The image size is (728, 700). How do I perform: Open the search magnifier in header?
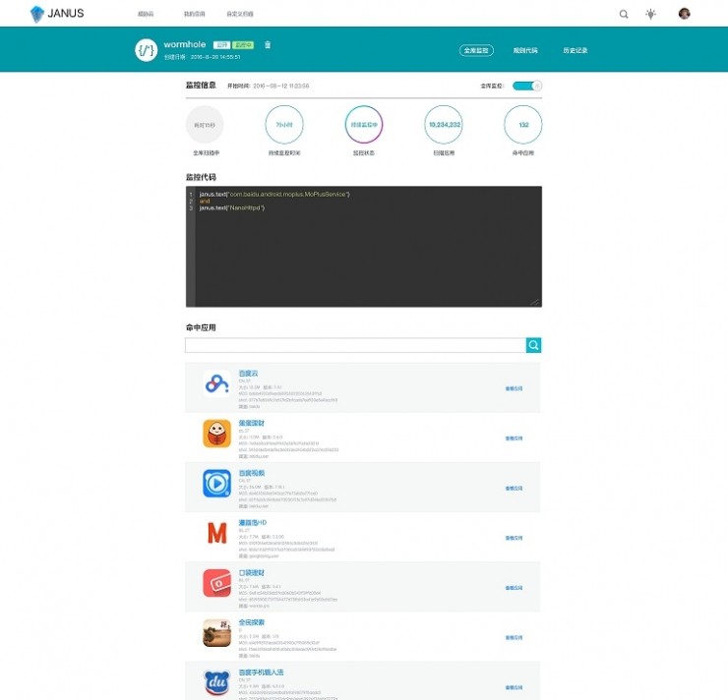pyautogui.click(x=624, y=15)
